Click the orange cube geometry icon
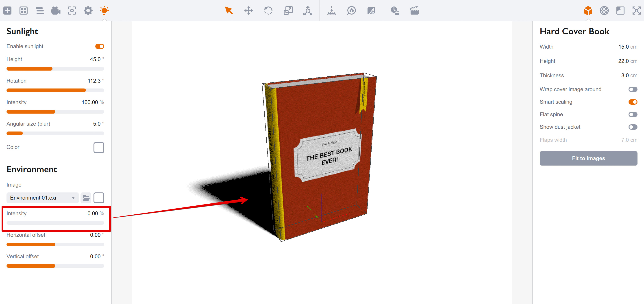644x304 pixels. 588,11
